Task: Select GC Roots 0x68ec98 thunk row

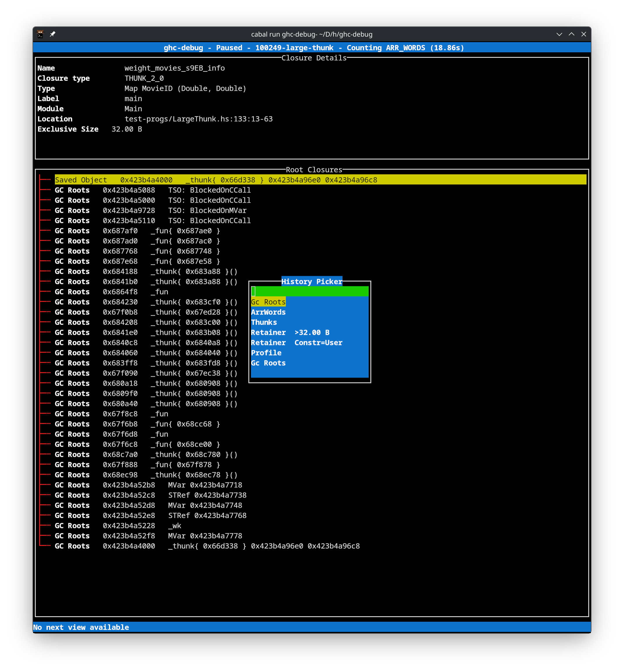Action: [146, 475]
